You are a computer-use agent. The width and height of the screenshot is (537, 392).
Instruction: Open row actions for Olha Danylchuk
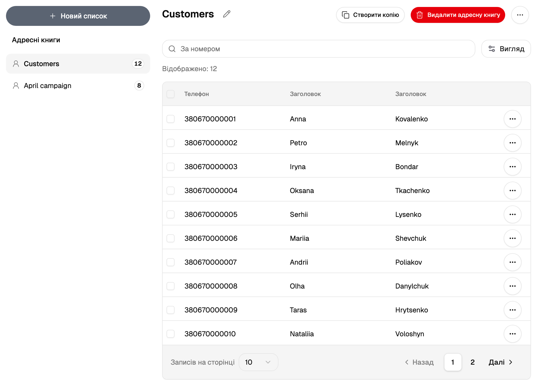click(x=512, y=286)
